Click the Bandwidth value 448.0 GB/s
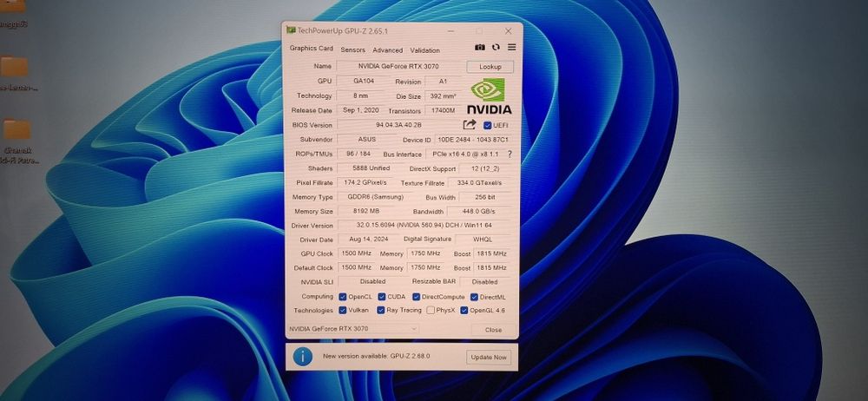Viewport: 868px width, 401px height. coord(479,212)
